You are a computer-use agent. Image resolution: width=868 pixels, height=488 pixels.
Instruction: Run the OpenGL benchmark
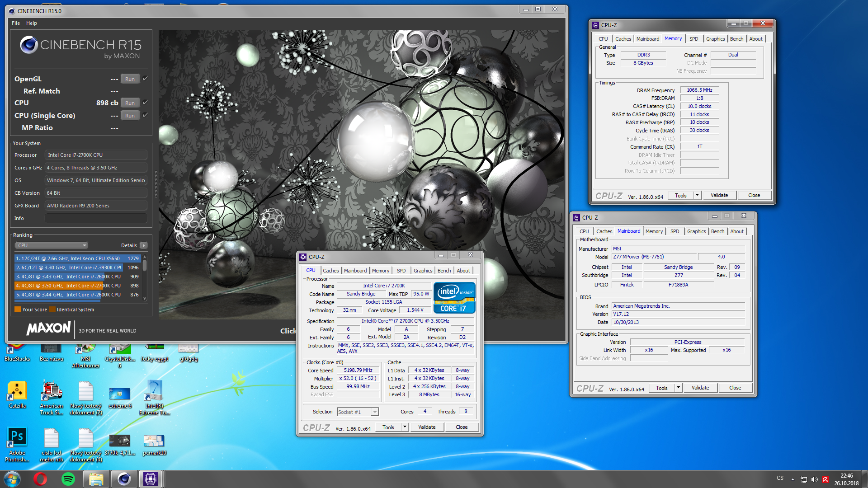tap(130, 79)
